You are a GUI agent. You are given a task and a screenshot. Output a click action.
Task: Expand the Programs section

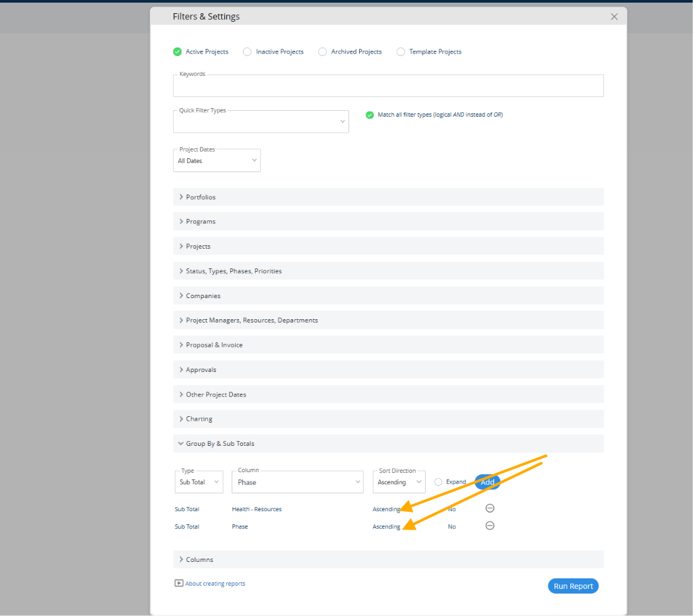point(388,221)
